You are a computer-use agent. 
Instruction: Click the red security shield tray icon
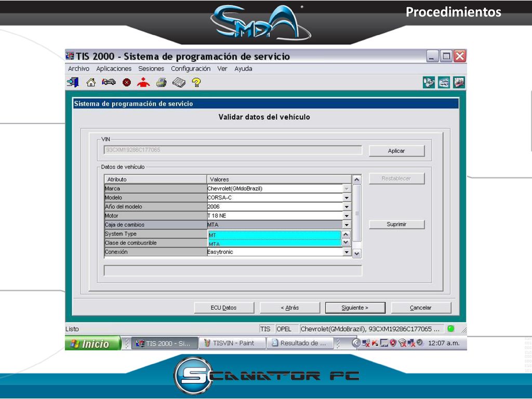[393, 343]
